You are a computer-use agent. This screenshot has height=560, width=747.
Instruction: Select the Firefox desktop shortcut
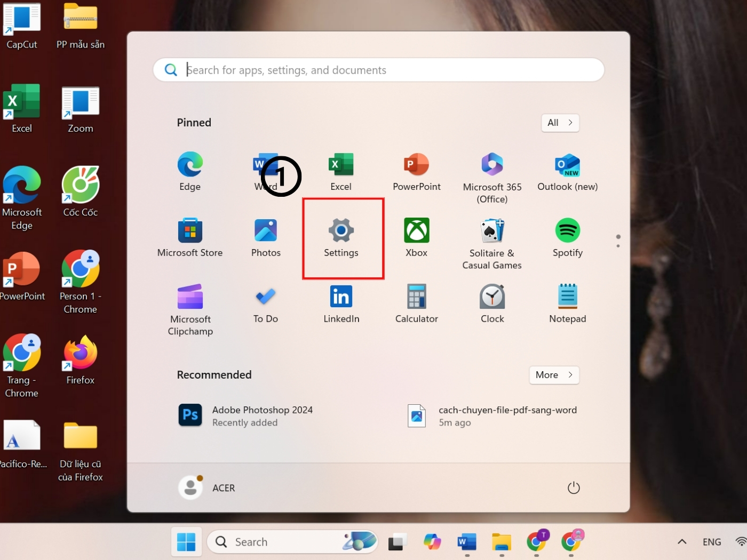(81, 360)
